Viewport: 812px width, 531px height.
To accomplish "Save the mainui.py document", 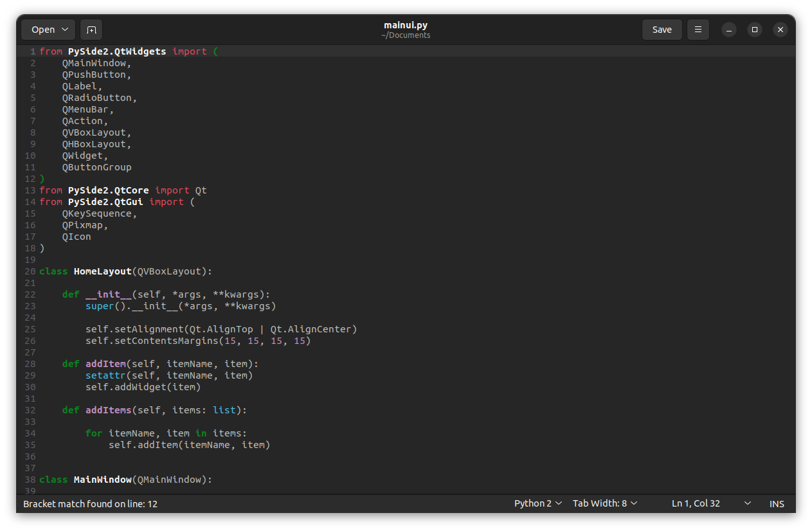I will (662, 30).
